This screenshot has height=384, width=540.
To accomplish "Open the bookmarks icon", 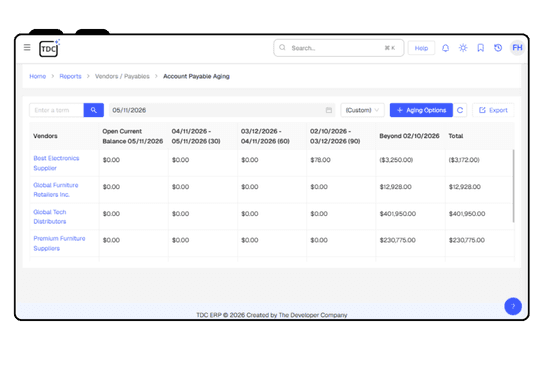I will tap(480, 48).
